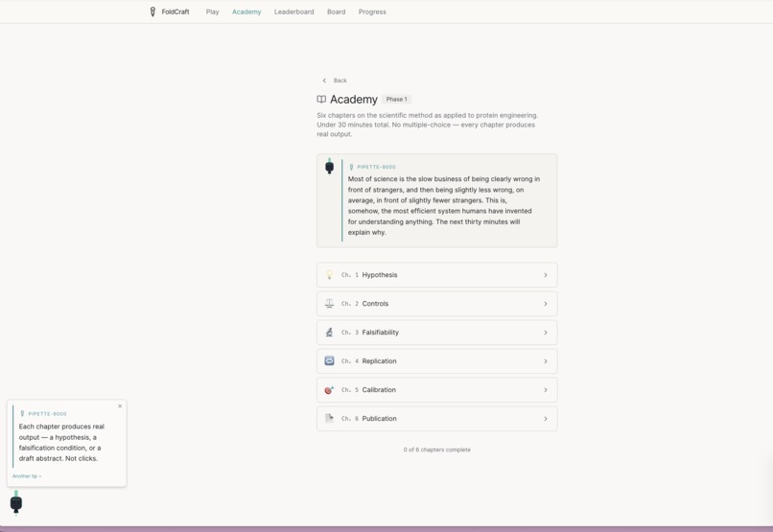Go to the Leaderboard tab
The image size is (773, 532).
(x=293, y=12)
